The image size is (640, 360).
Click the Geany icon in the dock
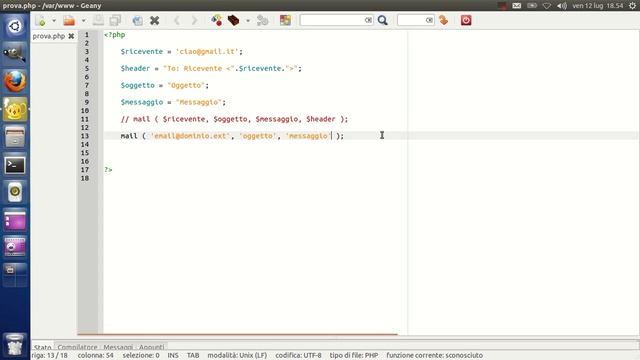[15, 109]
